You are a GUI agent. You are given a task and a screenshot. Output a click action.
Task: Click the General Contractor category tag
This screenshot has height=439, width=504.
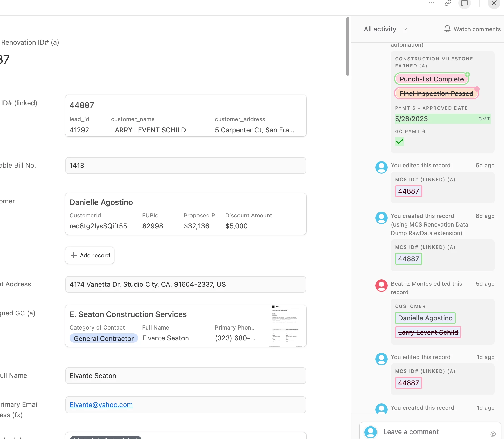(x=104, y=338)
